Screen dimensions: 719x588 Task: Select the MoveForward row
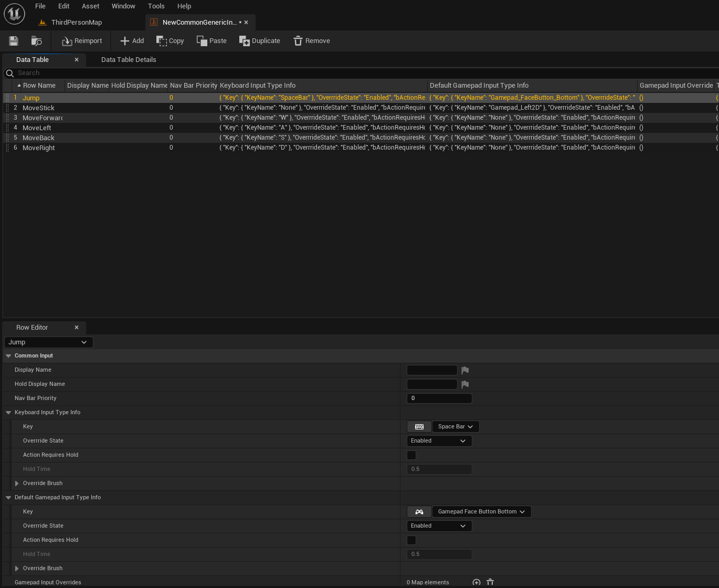coord(42,118)
